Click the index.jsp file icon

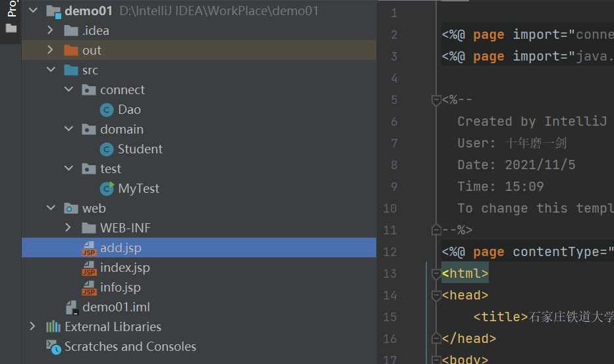click(89, 268)
